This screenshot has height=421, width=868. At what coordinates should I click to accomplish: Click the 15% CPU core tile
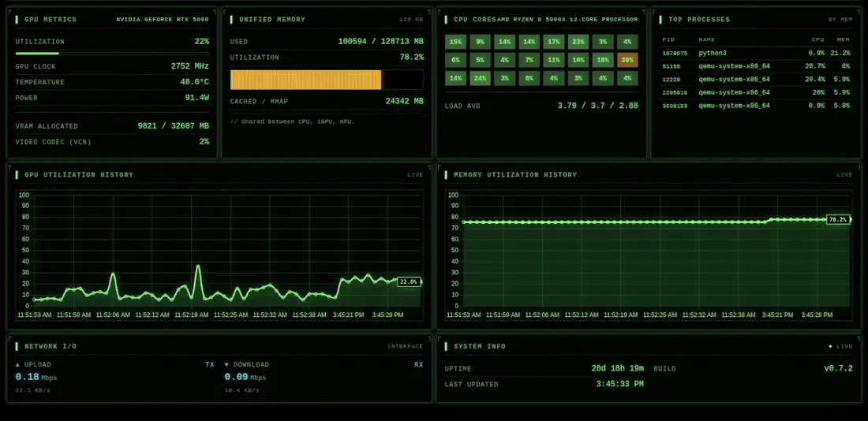pyautogui.click(x=455, y=42)
